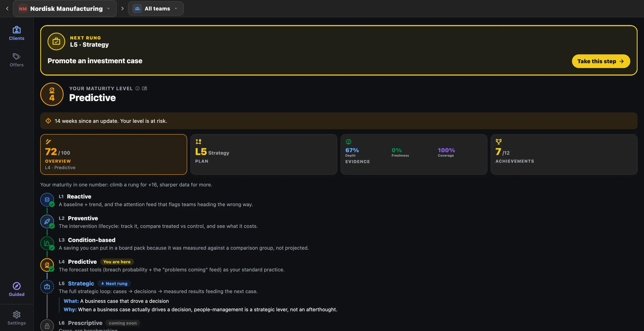Click the L3 Condition-based rung title
This screenshot has height=331, width=644.
[x=92, y=240]
